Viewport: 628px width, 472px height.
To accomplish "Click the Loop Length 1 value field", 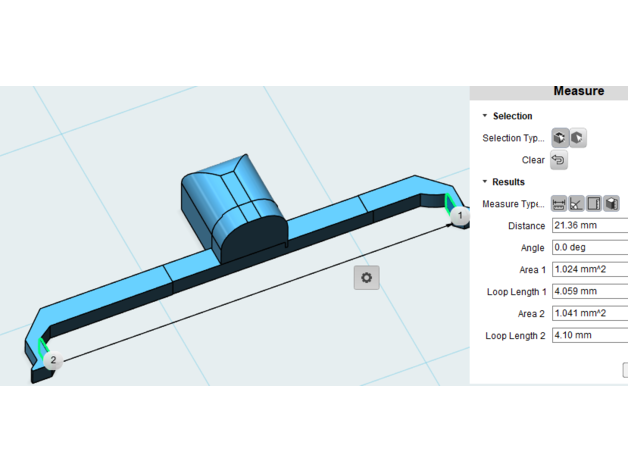I will click(589, 292).
